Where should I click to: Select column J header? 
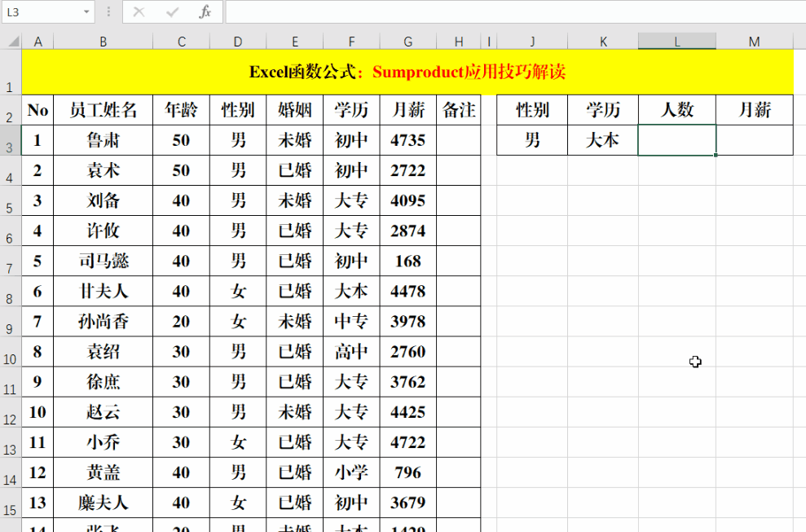pyautogui.click(x=532, y=42)
